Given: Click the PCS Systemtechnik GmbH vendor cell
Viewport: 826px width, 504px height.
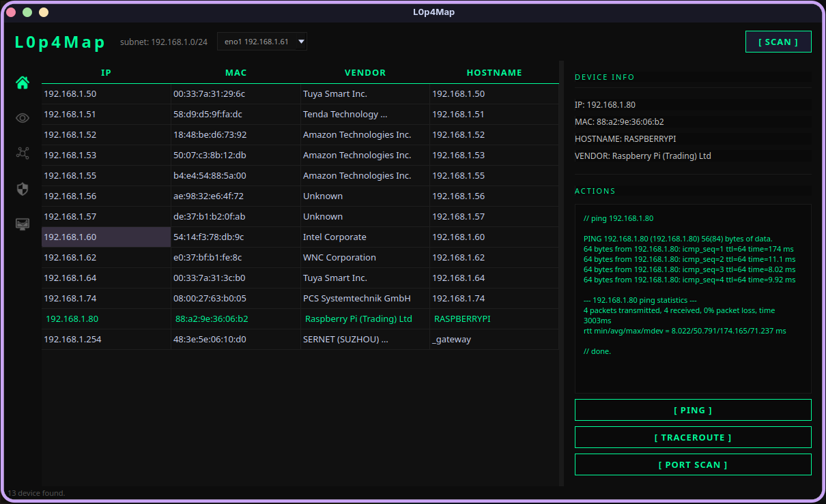Looking at the screenshot, I should pos(365,299).
